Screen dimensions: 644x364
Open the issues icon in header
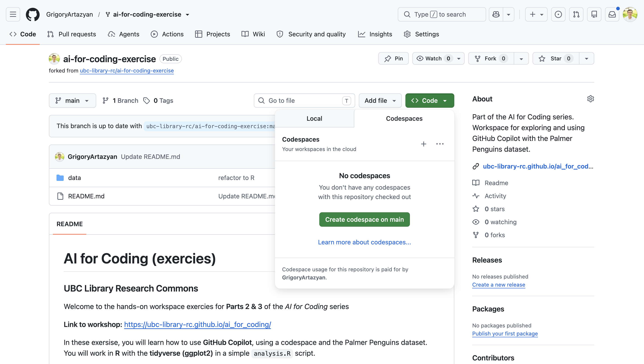point(558,14)
